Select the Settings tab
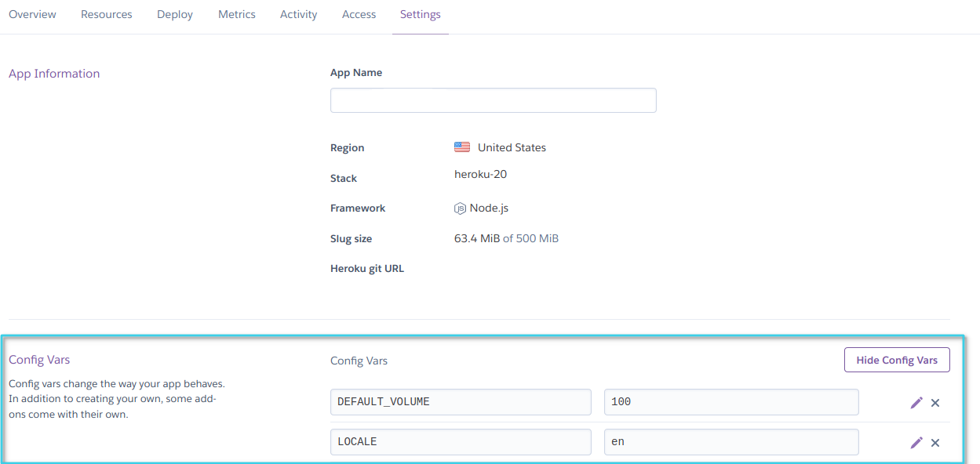 (x=420, y=14)
